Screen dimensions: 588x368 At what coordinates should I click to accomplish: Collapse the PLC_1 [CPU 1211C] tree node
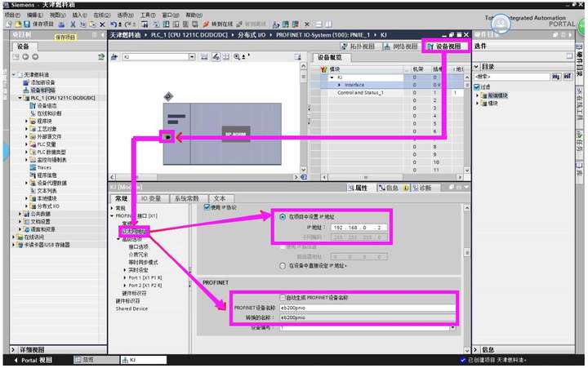coord(20,98)
